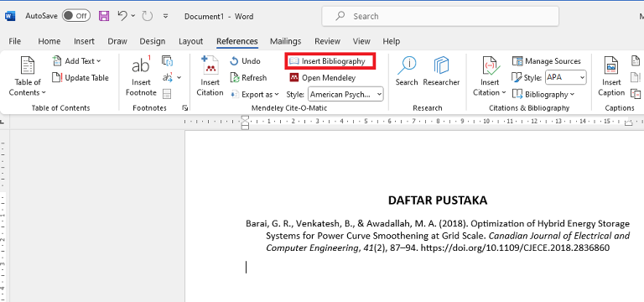Click the Insert Table of Figures icon
644x302 pixels.
tap(636, 60)
